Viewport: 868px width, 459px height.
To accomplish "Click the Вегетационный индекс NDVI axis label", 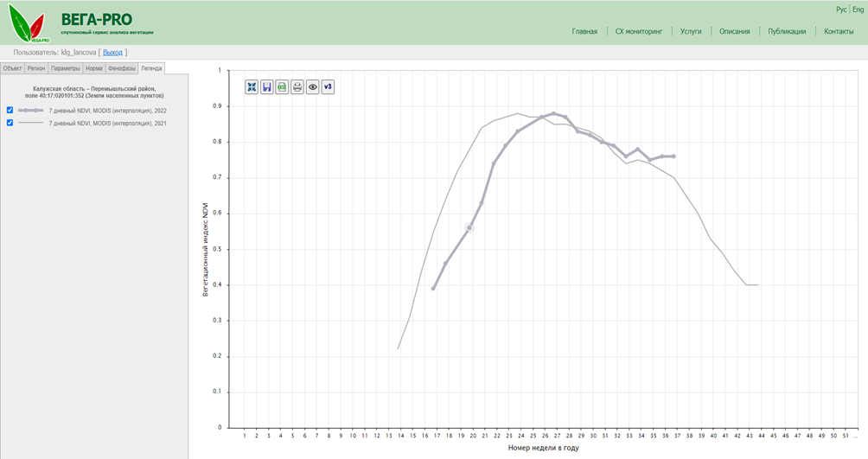I will click(206, 250).
